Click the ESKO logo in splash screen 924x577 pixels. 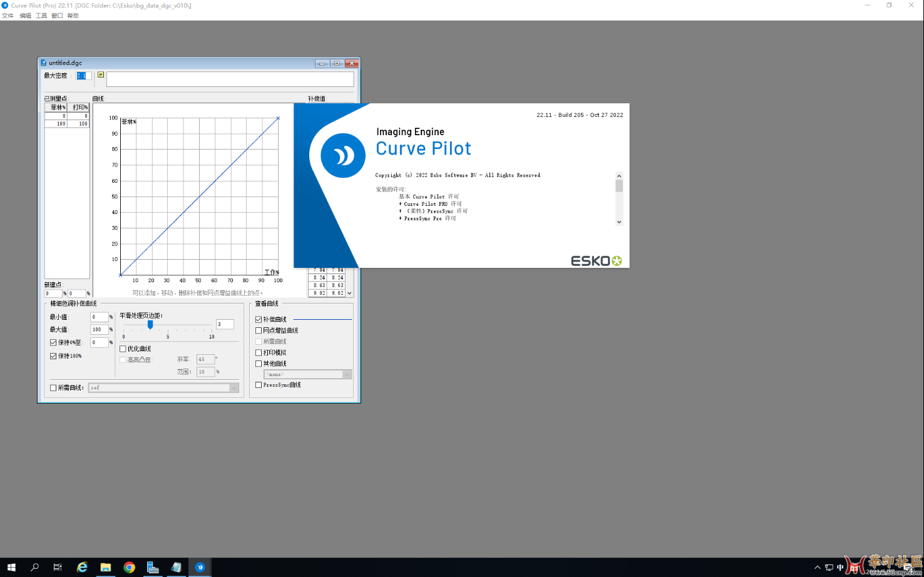[596, 261]
